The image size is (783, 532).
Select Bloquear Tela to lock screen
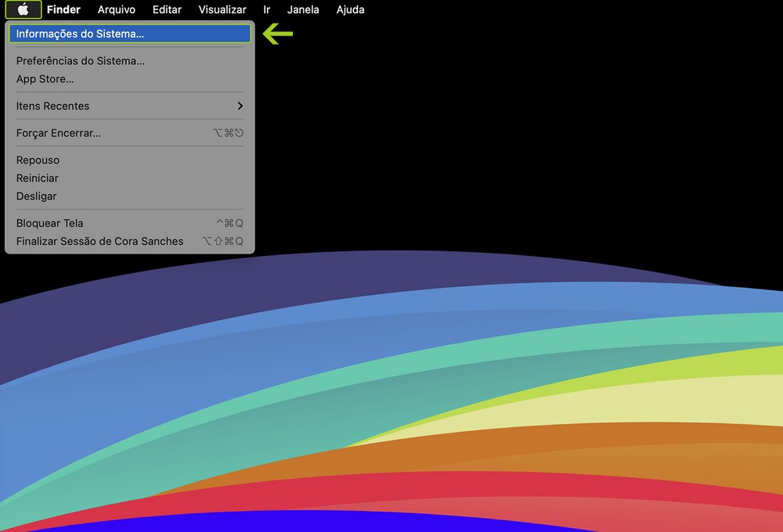pyautogui.click(x=49, y=223)
